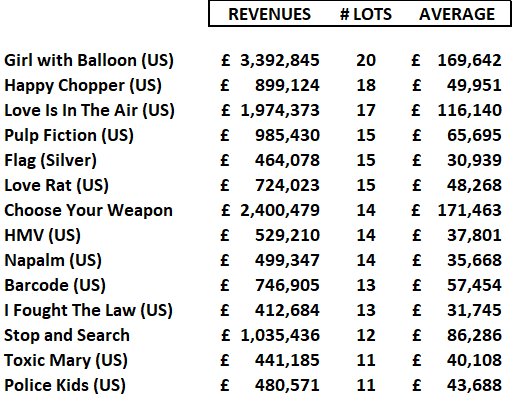
Task: Click the Choose Your Weapon label
Action: coord(88,211)
